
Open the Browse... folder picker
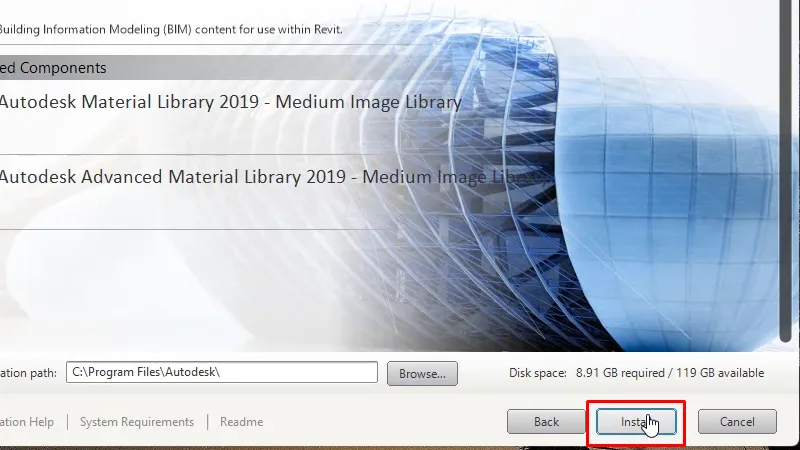coord(422,373)
